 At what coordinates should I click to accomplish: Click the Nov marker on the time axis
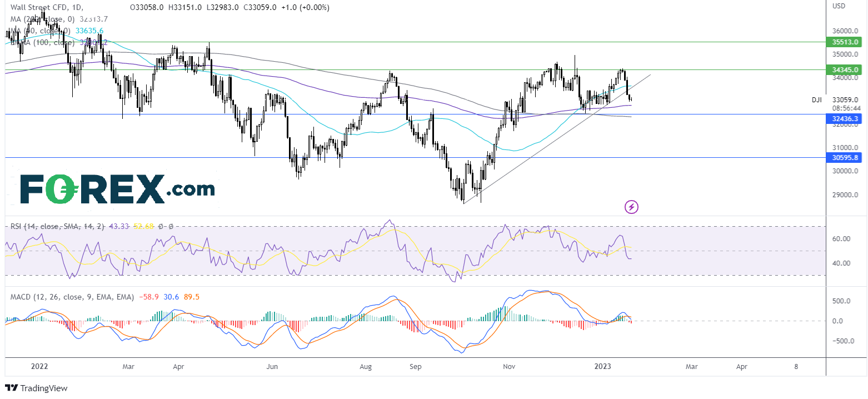508,367
